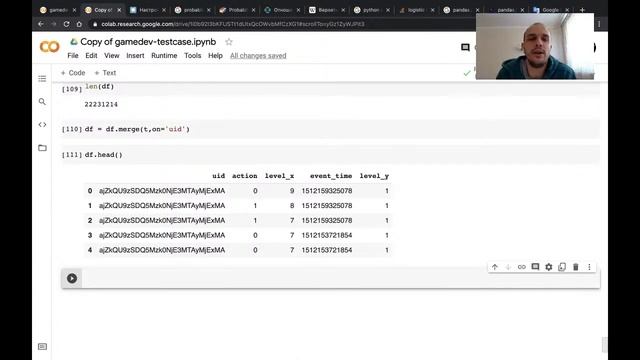
Task: Open the Tools menu
Action: [193, 56]
